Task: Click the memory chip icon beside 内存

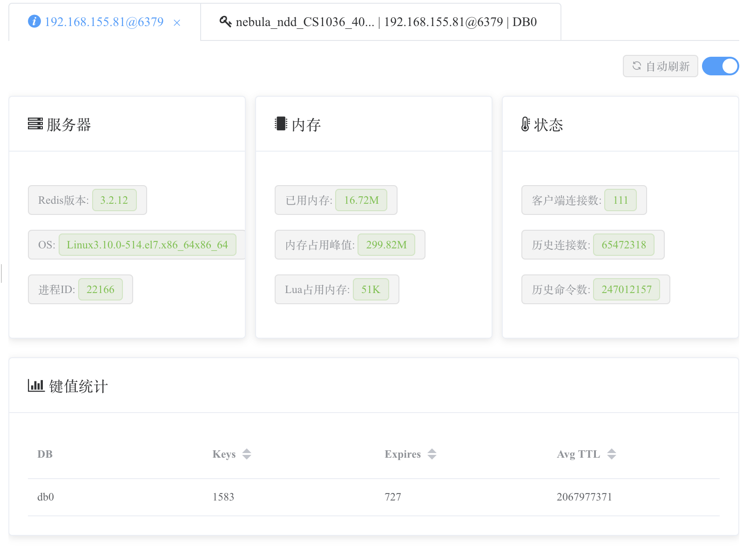Action: (280, 124)
